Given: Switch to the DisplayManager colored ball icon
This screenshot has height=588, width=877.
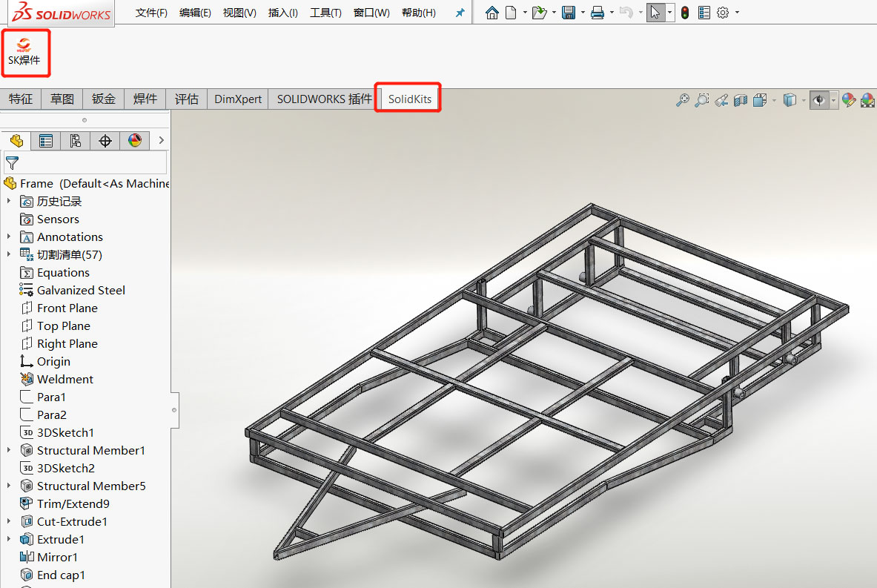Looking at the screenshot, I should tap(134, 140).
